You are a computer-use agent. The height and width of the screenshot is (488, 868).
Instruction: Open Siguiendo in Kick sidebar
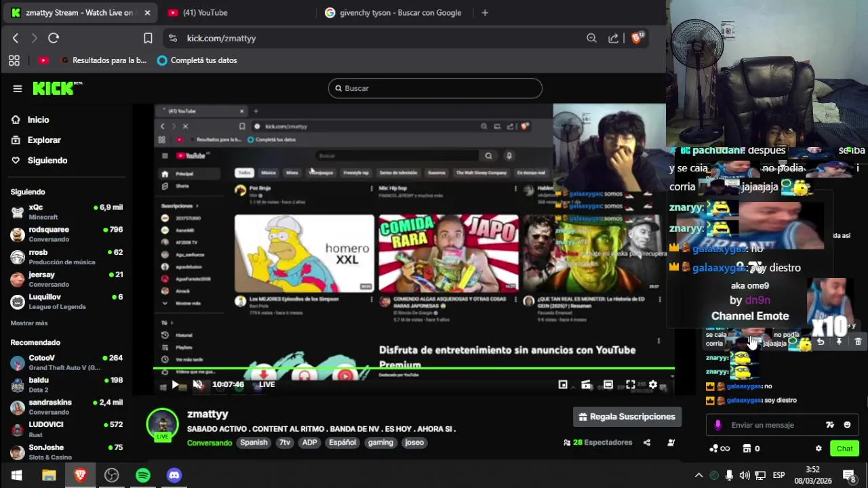(47, 160)
